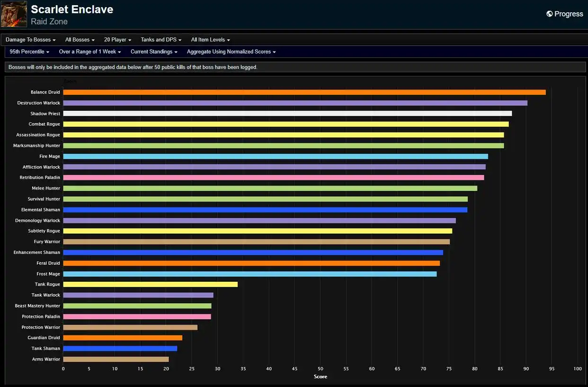Open the 20 Player size dropdown
Screen dimensions: 588x387
(x=118, y=40)
